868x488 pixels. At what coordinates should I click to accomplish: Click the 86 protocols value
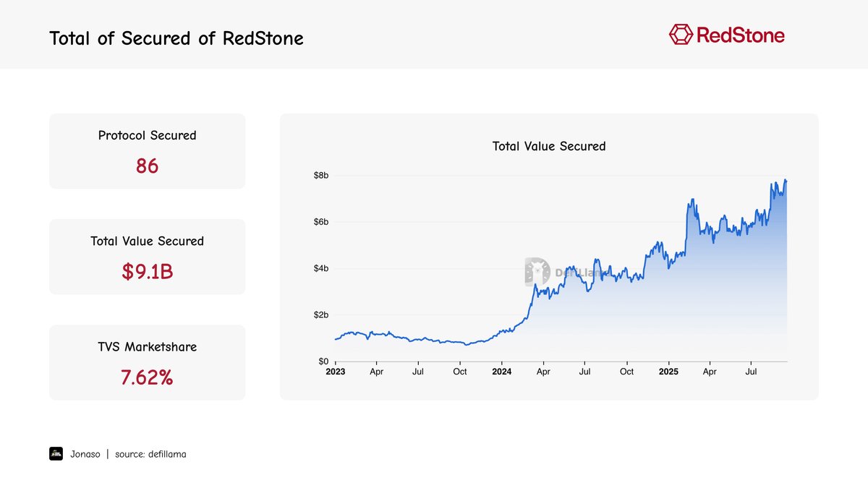click(x=147, y=166)
